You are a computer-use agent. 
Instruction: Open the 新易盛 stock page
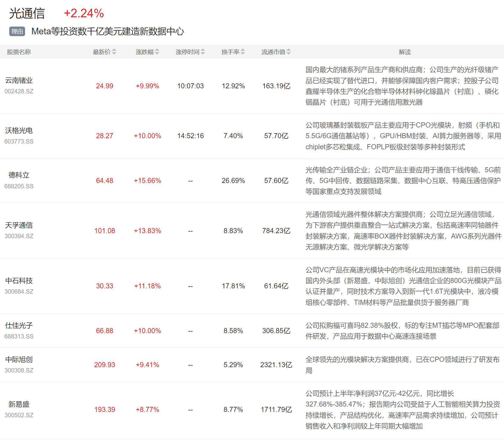(19, 404)
